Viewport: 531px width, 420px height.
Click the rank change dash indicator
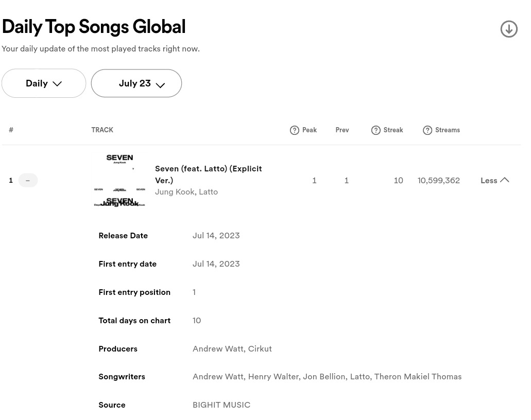click(28, 180)
